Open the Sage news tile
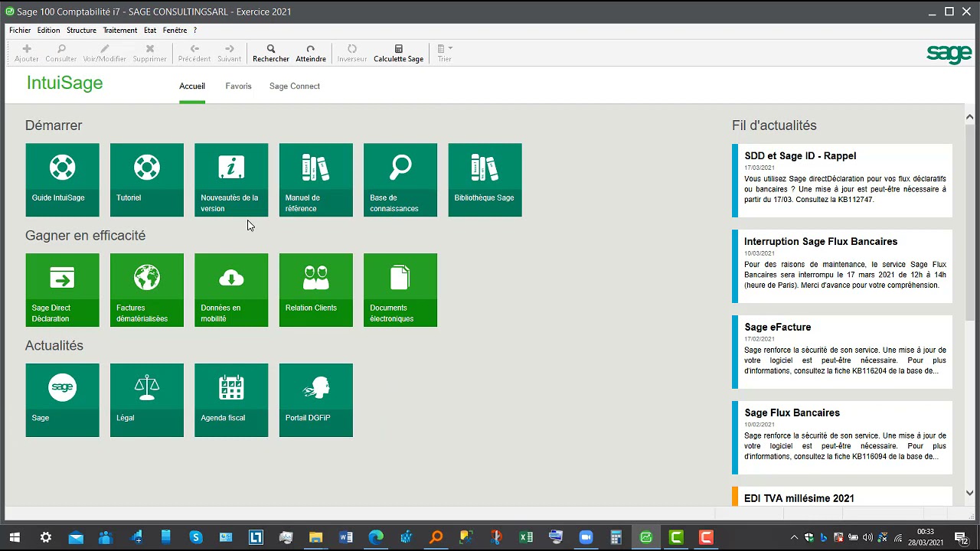Viewport: 980px width, 551px height. (62, 400)
